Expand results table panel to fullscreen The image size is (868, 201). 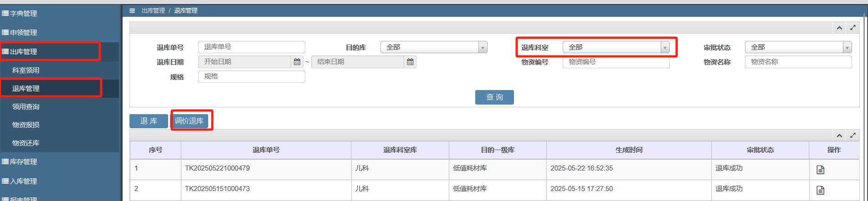(x=853, y=136)
